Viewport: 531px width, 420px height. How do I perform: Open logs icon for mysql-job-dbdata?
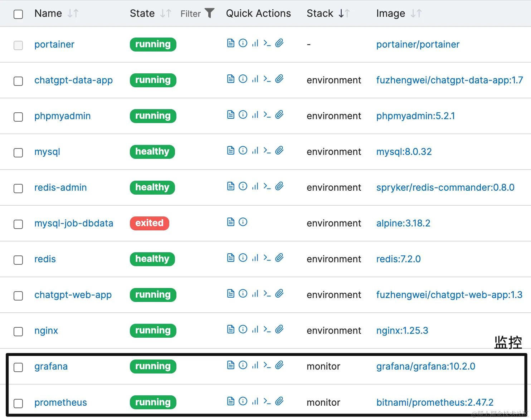tap(231, 222)
